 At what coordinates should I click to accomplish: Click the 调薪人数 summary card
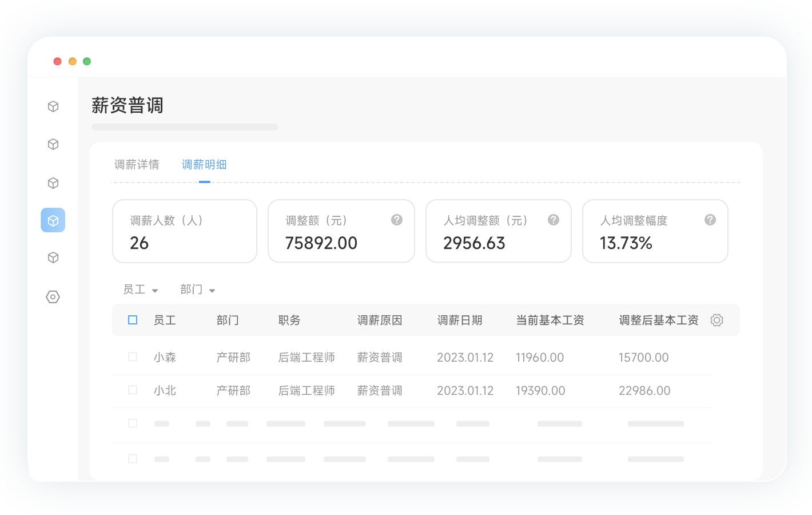(185, 231)
